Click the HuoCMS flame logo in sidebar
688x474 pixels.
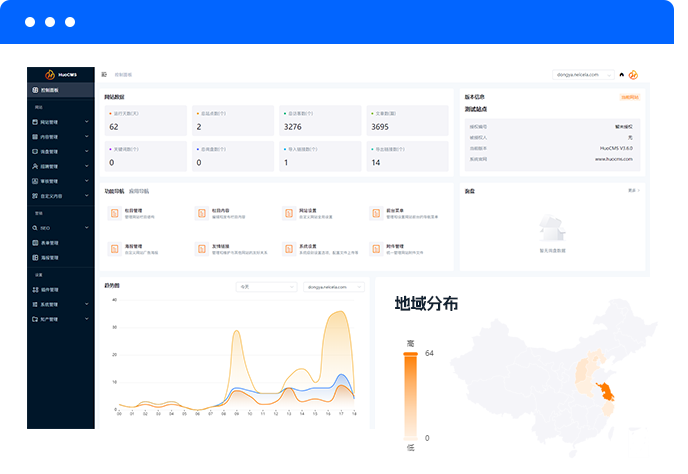click(50, 75)
